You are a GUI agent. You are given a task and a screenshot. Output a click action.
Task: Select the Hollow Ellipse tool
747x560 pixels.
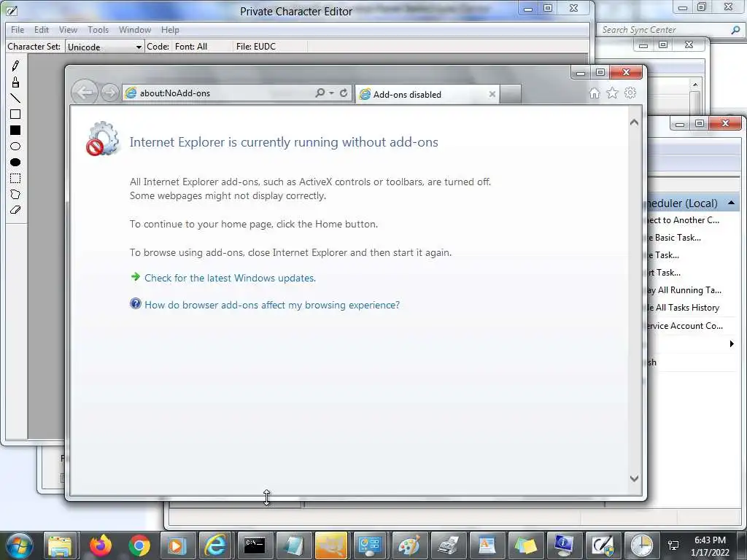point(15,146)
